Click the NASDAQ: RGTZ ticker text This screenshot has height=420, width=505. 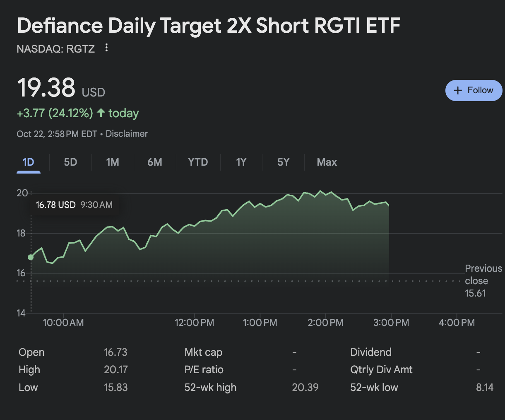55,49
